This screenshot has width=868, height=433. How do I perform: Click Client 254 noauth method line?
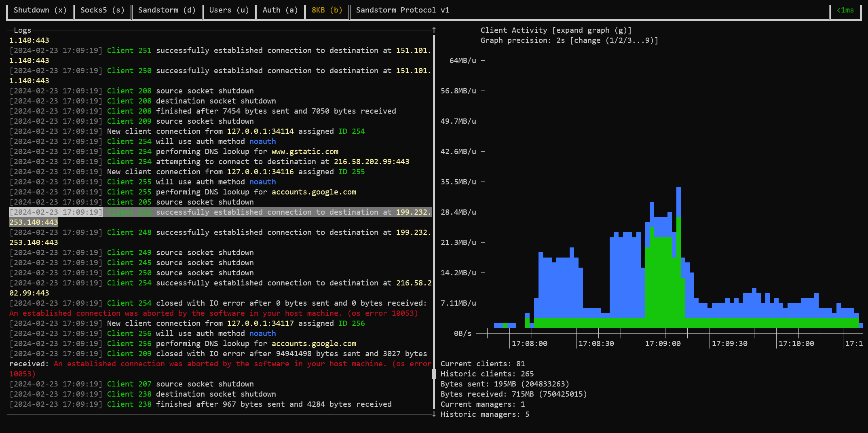143,142
